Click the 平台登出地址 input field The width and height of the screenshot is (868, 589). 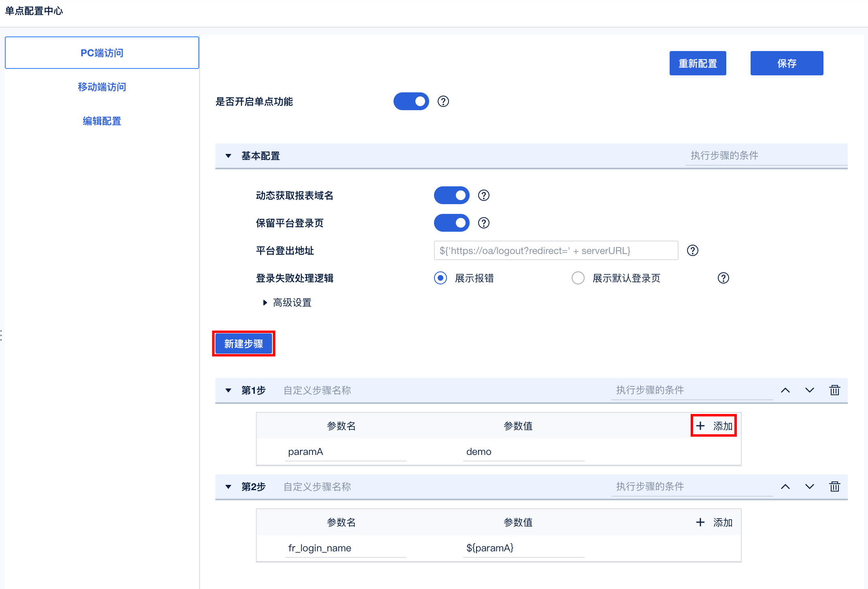click(x=556, y=250)
